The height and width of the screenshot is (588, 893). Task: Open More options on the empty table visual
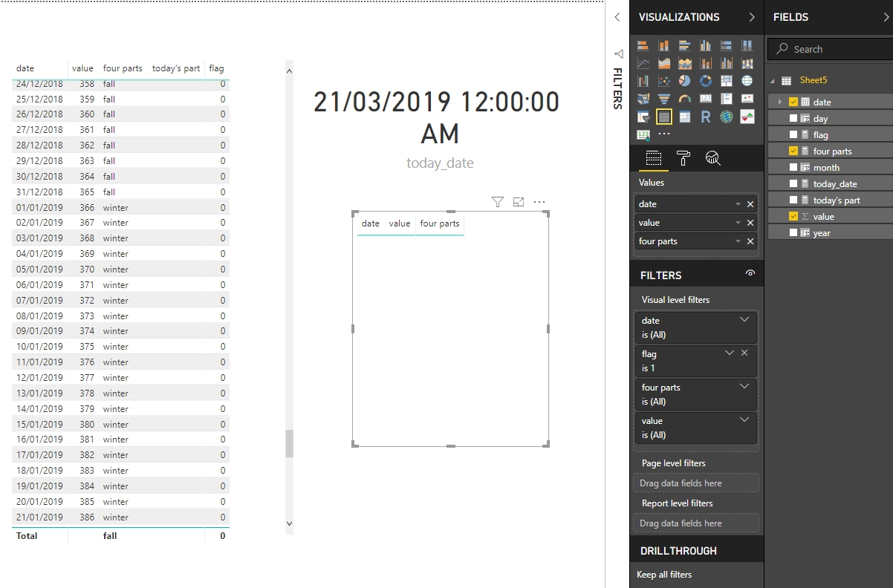(539, 201)
